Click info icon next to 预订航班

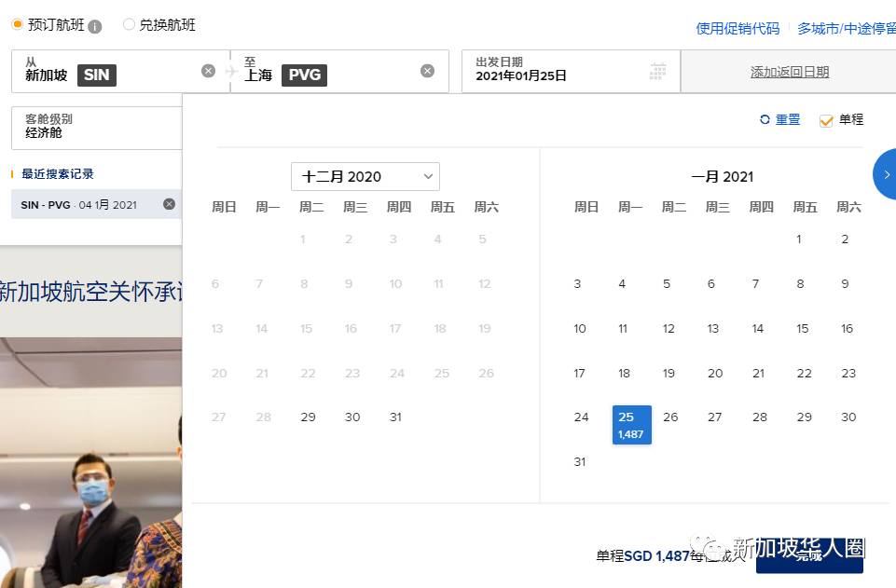pyautogui.click(x=95, y=26)
